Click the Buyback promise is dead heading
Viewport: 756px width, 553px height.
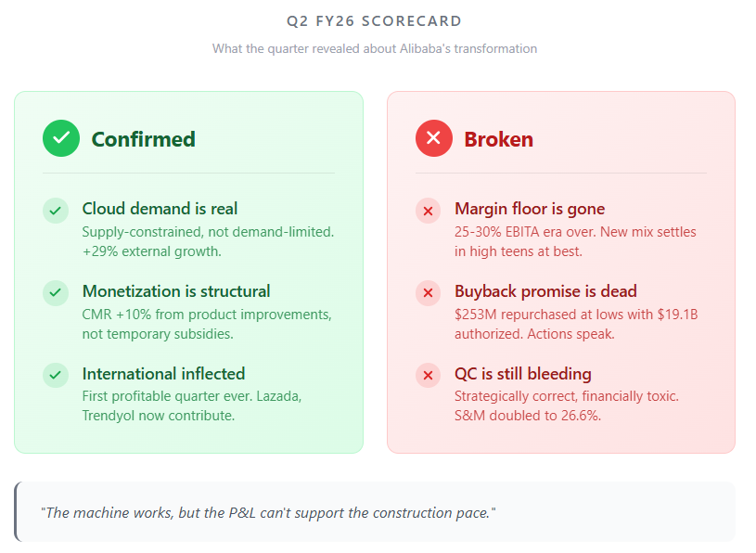[545, 291]
